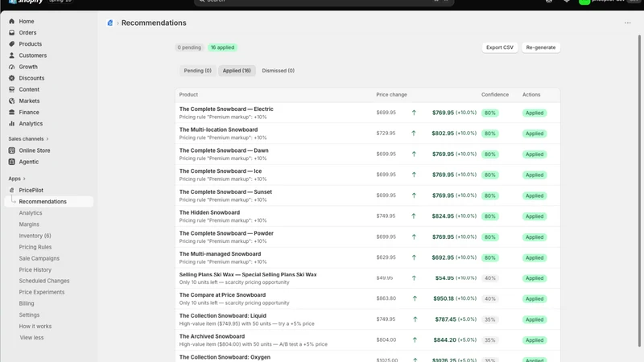Open Analytics via the bar chart icon
The width and height of the screenshot is (644, 362).
point(11,124)
